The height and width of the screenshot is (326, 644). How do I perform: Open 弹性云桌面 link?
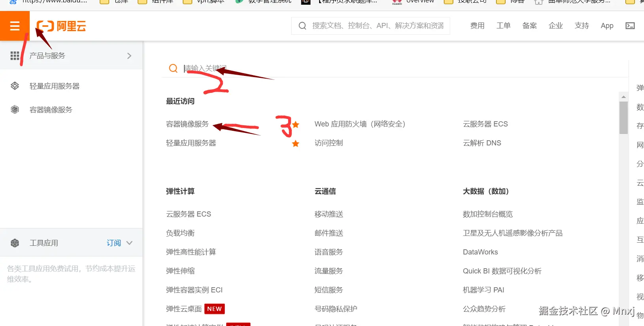(x=184, y=309)
